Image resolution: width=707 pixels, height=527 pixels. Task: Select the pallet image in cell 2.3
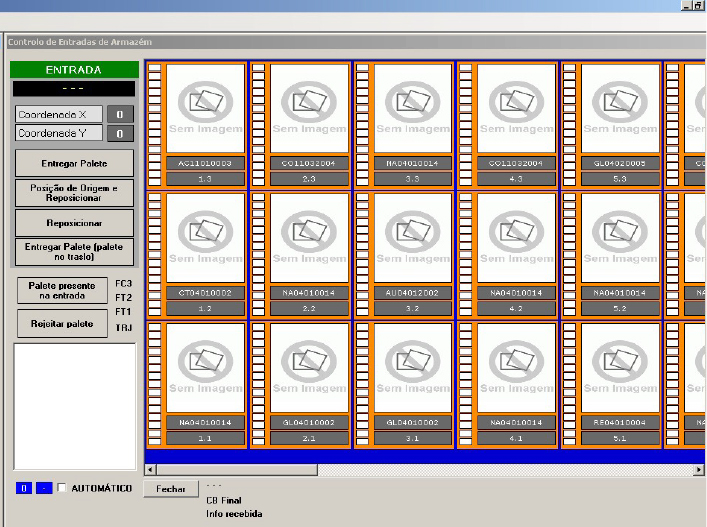[x=309, y=109]
